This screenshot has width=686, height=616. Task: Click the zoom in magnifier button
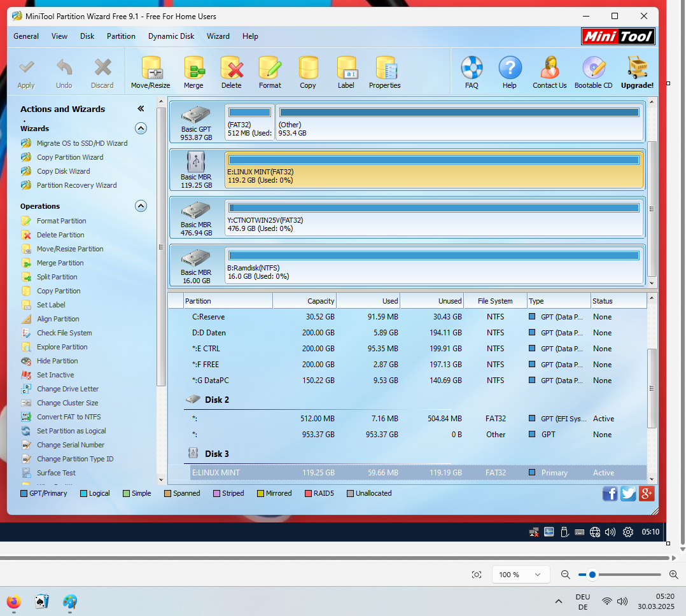(674, 575)
